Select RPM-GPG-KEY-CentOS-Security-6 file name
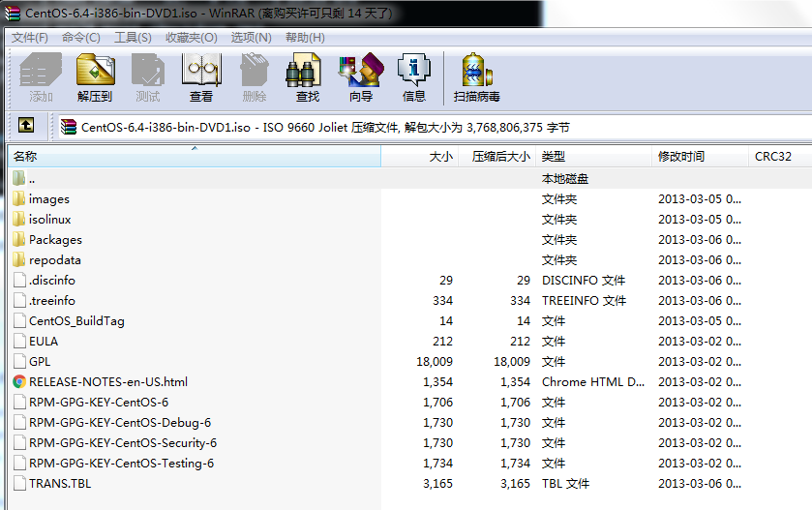812x510 pixels. point(123,442)
